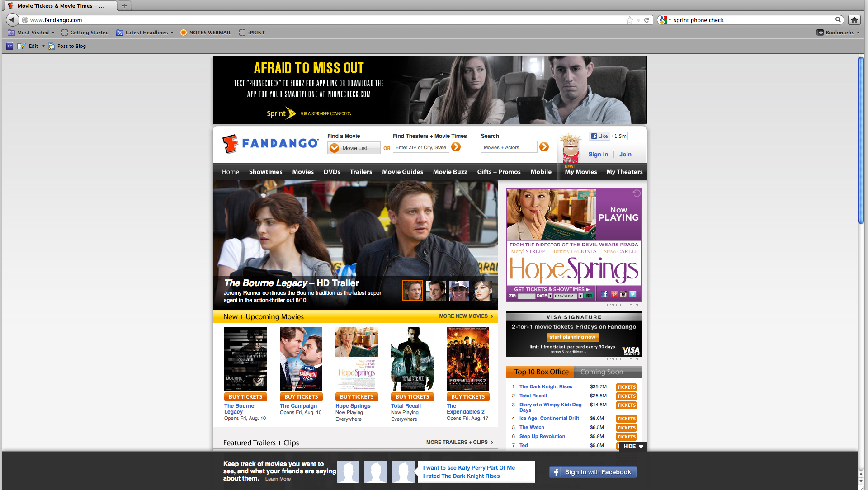This screenshot has height=490, width=868.
Task: Go to browser home page icon
Action: (x=854, y=20)
